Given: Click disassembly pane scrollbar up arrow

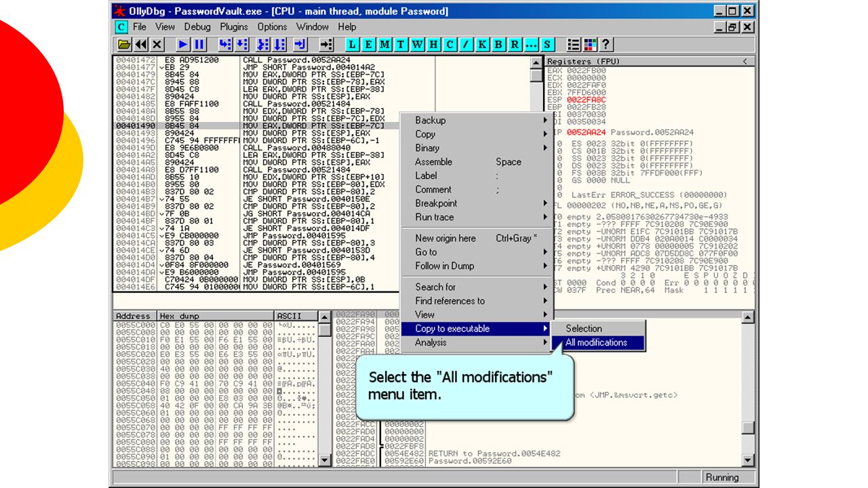Looking at the screenshot, I should coord(536,62).
